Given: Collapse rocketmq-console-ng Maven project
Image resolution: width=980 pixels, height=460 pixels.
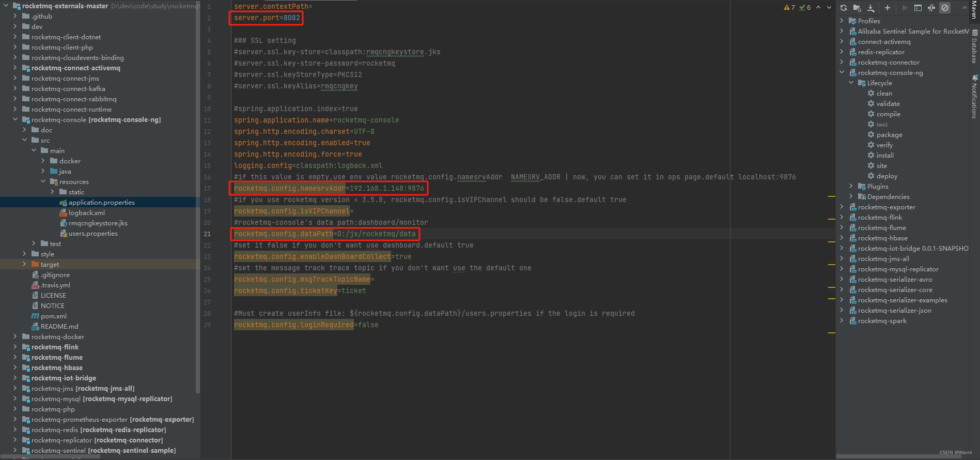Looking at the screenshot, I should (x=842, y=72).
